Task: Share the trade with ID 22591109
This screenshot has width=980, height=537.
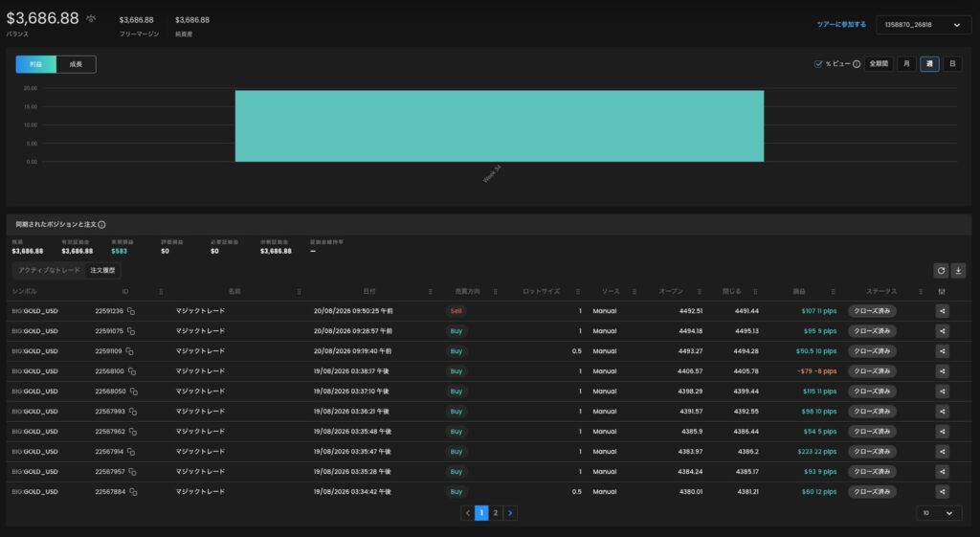Action: tap(943, 351)
